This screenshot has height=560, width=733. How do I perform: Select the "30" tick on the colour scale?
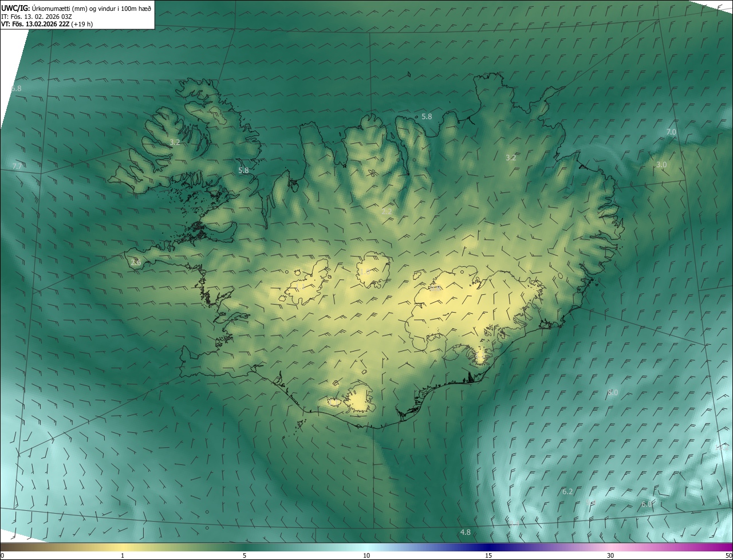pos(610,555)
